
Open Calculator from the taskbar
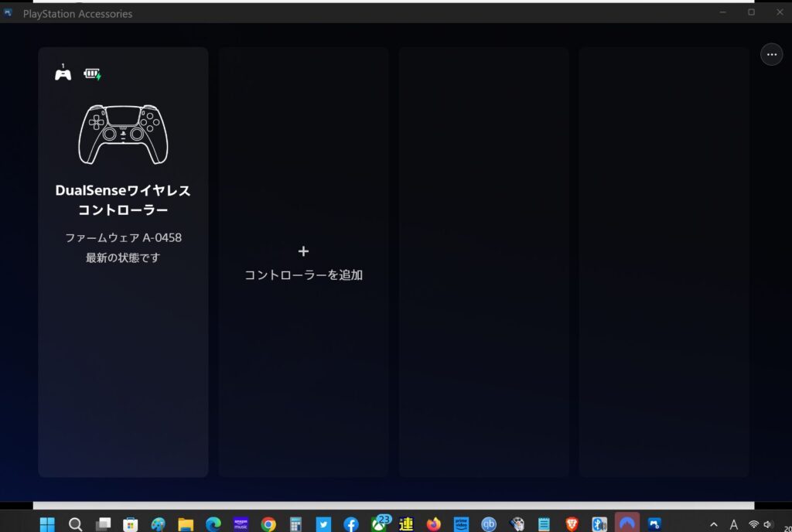pyautogui.click(x=295, y=524)
